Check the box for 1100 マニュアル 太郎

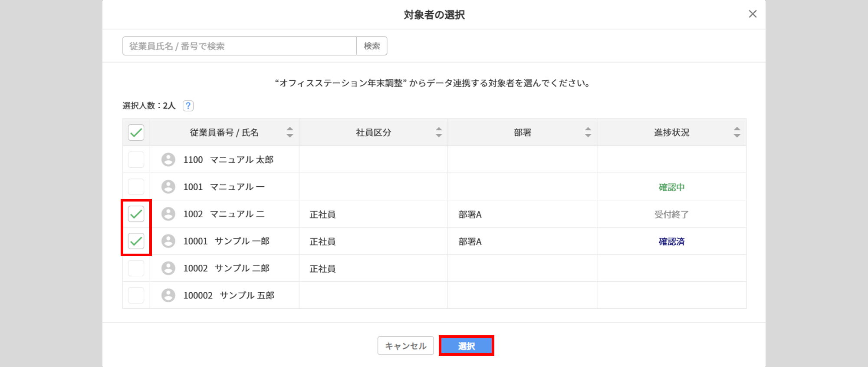tap(136, 159)
